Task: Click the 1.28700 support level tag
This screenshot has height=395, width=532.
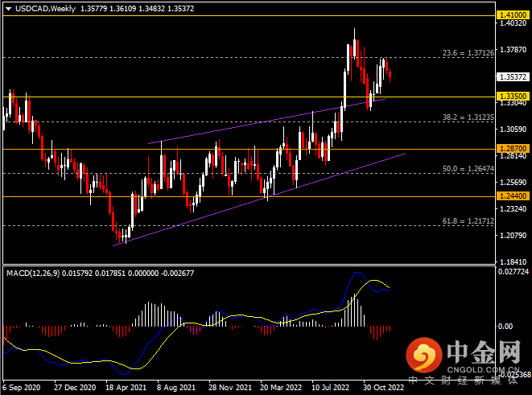Action: point(513,149)
